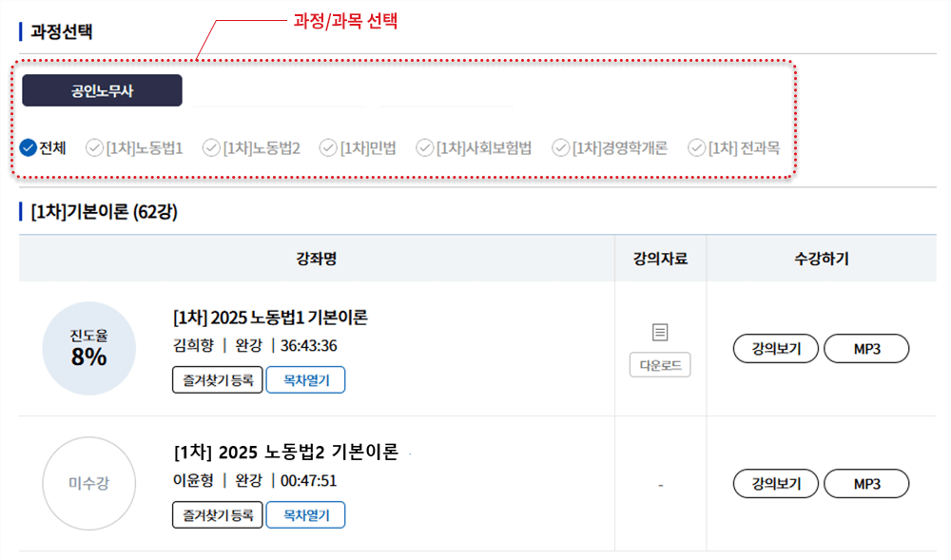Select the 공인노무사 course tab
This screenshot has width=951, height=560.
point(102,90)
